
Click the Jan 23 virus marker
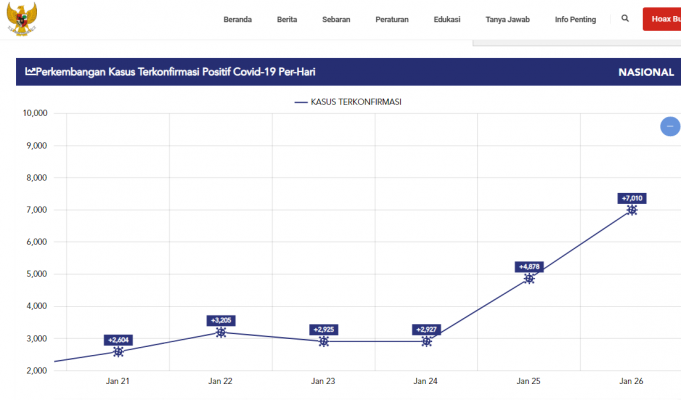[324, 341]
